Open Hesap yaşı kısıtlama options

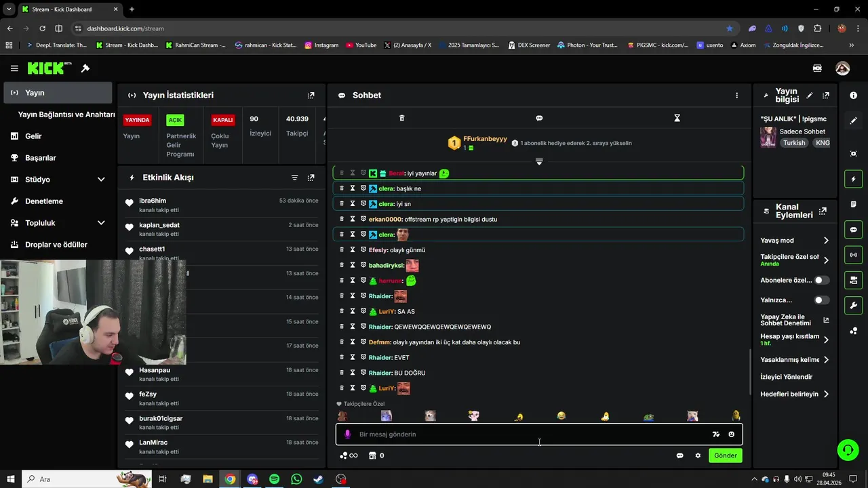pyautogui.click(x=795, y=340)
